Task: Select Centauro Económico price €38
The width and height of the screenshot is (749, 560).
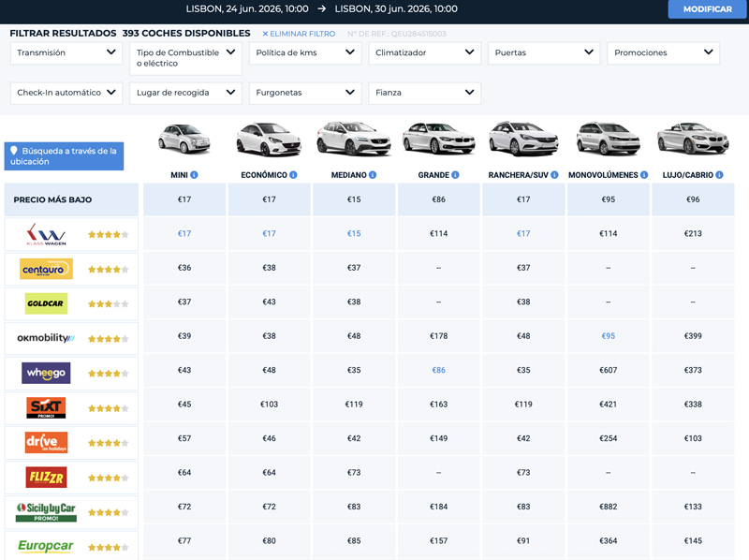Action: [269, 268]
